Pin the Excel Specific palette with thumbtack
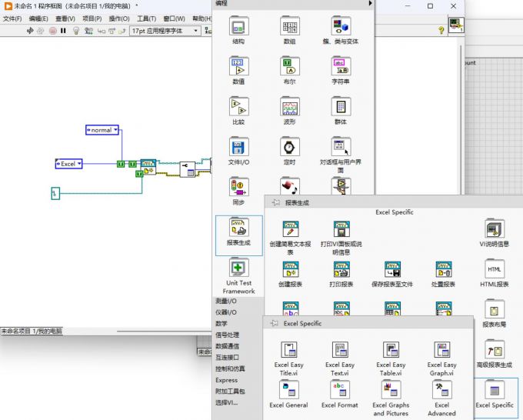Screen dimensions: 523x420 coord(274,323)
